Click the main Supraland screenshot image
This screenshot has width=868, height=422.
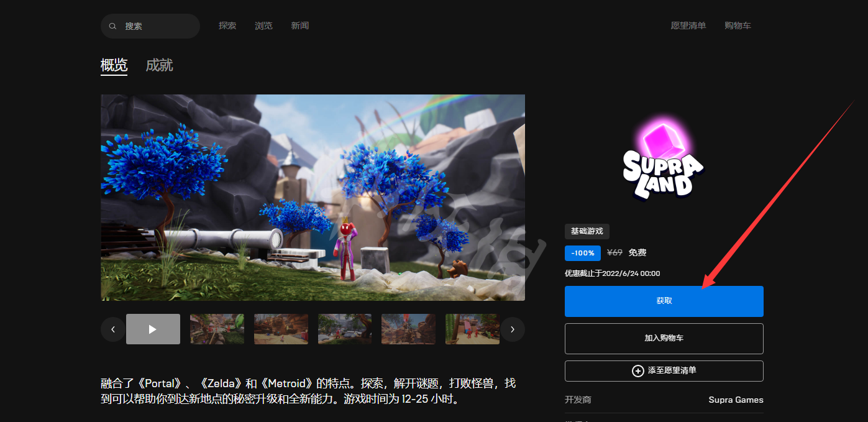(313, 198)
